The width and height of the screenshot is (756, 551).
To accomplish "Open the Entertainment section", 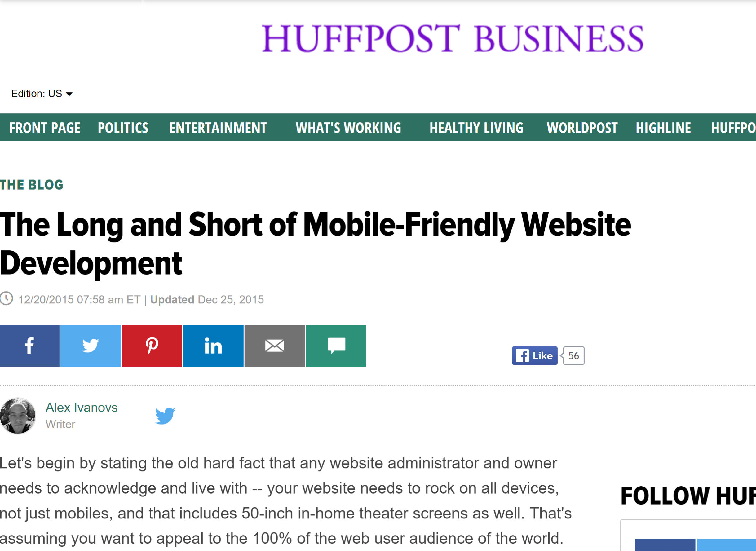I will tap(218, 128).
